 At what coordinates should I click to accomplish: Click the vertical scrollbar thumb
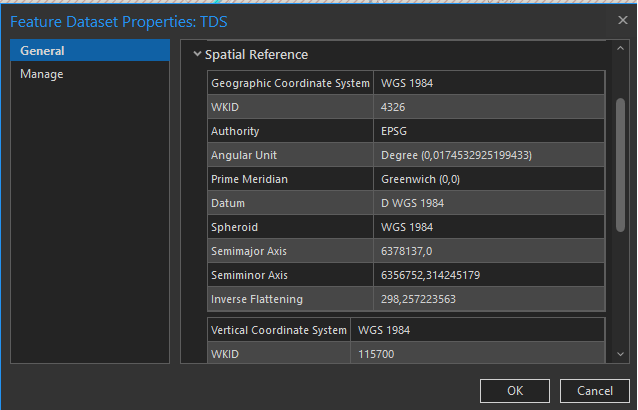point(620,160)
